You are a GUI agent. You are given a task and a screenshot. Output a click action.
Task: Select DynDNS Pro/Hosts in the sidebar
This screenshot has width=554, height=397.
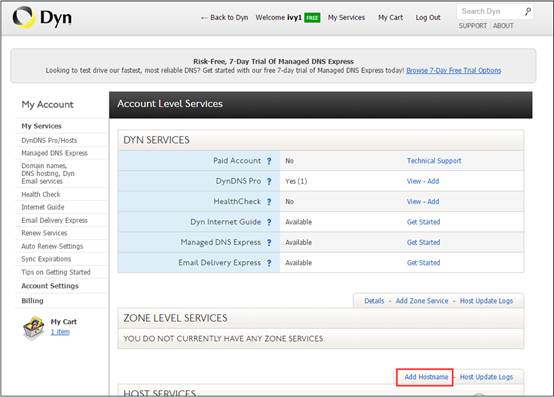49,140
